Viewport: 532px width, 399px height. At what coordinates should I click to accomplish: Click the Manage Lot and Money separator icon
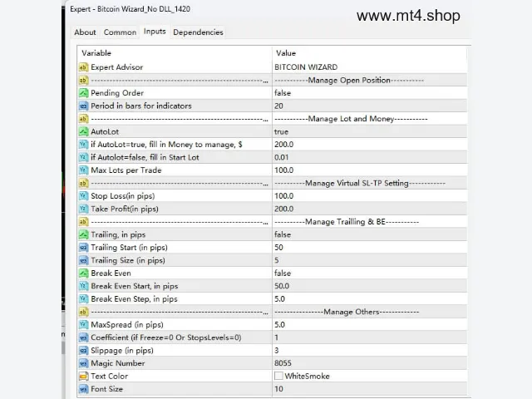[x=83, y=119]
